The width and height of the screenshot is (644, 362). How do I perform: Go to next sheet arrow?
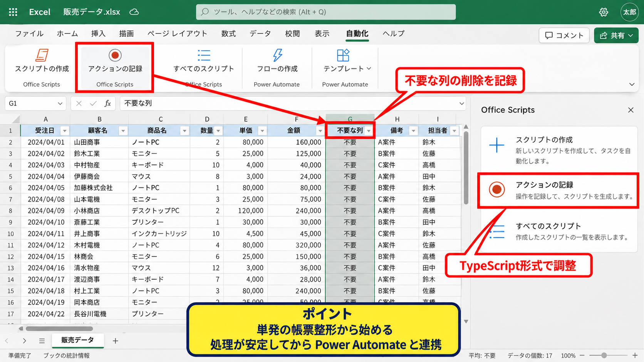(24, 340)
